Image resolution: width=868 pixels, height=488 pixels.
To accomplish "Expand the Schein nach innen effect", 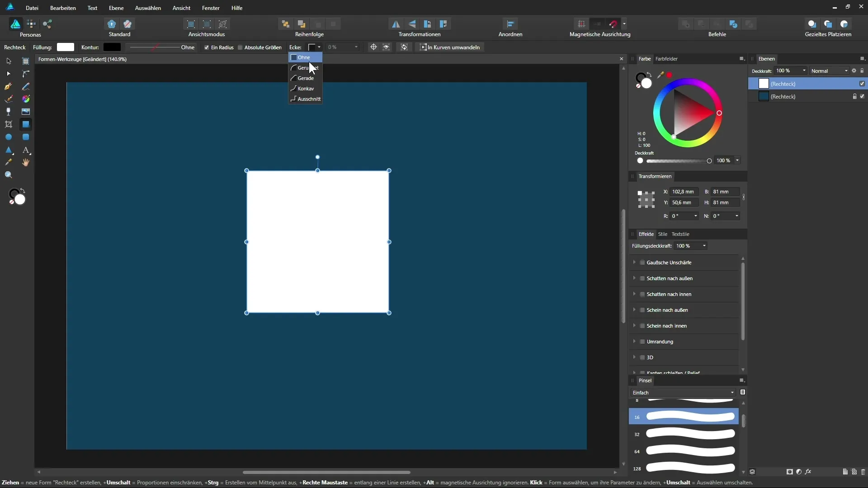I will tap(634, 326).
